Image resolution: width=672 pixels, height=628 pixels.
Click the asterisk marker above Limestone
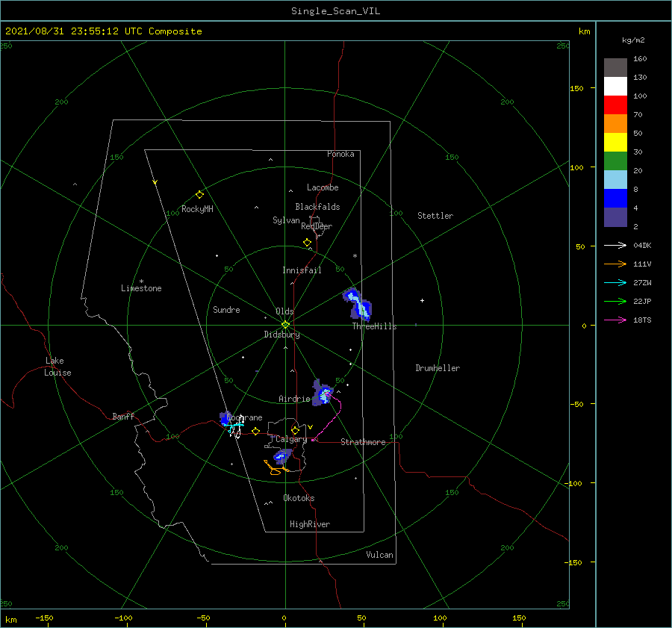click(x=141, y=282)
